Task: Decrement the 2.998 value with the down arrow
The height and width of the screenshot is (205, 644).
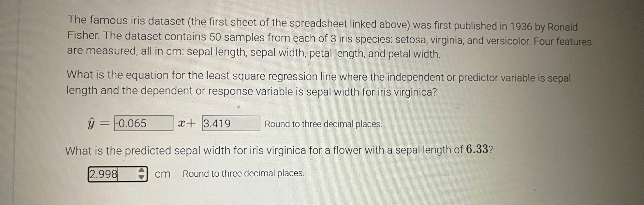Action: pos(141,177)
